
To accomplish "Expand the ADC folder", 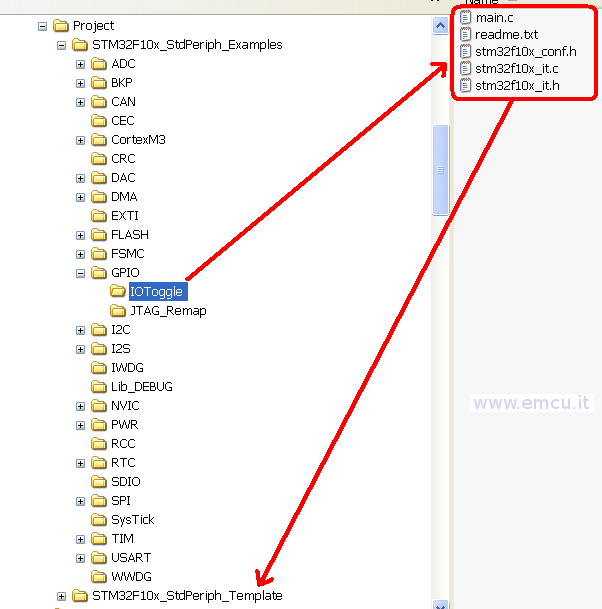I will pyautogui.click(x=80, y=64).
